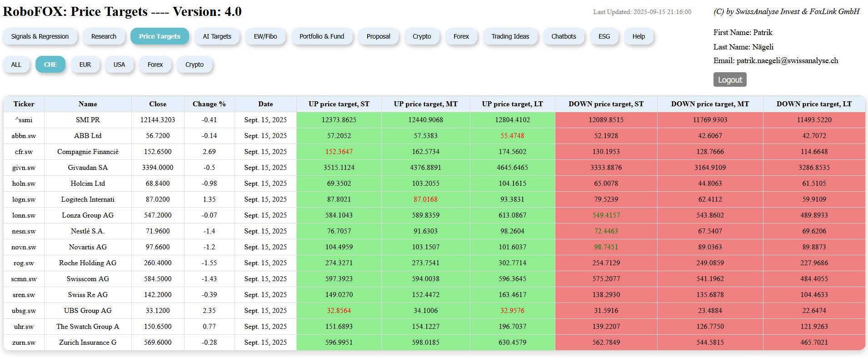Filter by Crypto in sub-filter row
This screenshot has width=868, height=357.
[195, 64]
